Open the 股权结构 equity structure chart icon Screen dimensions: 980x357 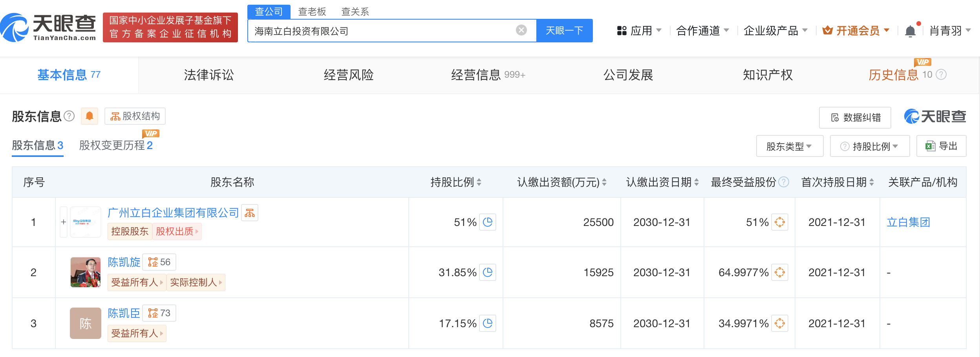116,117
